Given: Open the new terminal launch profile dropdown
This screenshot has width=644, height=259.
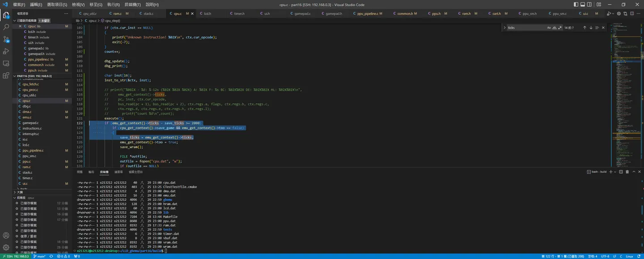Looking at the screenshot, I should click(615, 172).
